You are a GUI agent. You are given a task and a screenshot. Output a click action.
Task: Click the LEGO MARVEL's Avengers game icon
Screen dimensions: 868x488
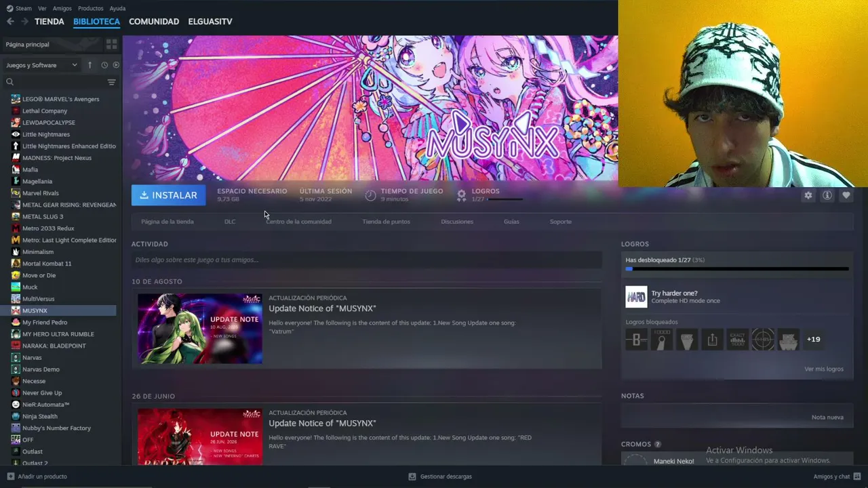click(16, 99)
